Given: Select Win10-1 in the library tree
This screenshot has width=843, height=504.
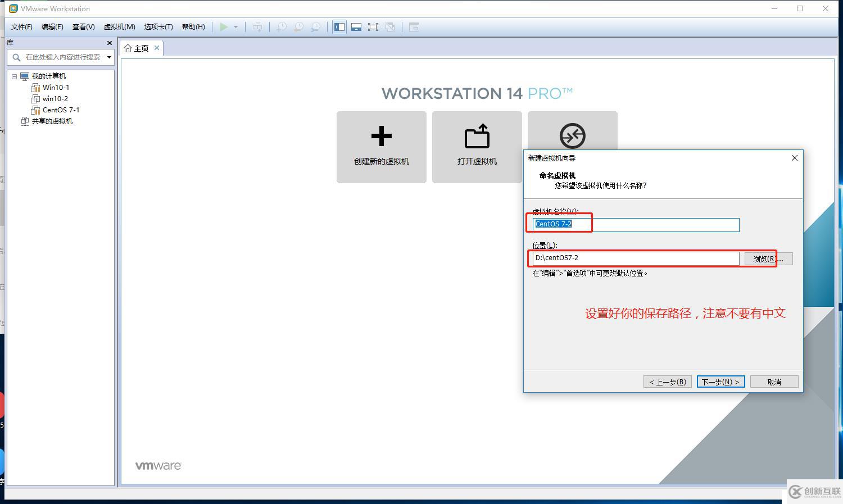Looking at the screenshot, I should [x=56, y=88].
